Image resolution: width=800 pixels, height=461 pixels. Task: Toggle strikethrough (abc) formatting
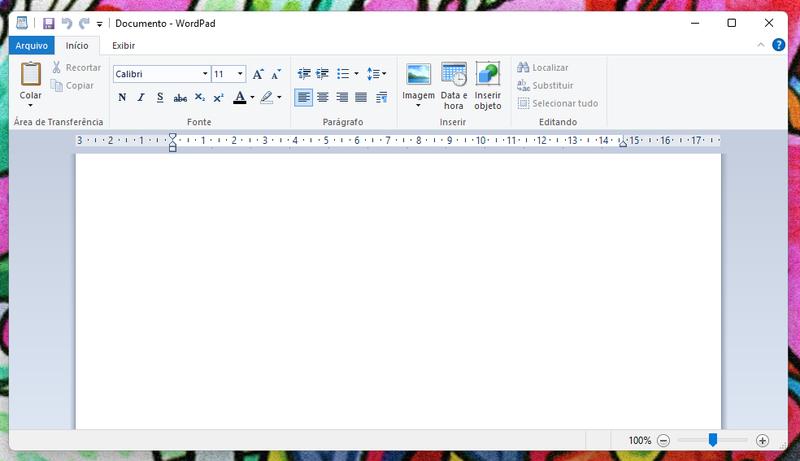click(180, 97)
